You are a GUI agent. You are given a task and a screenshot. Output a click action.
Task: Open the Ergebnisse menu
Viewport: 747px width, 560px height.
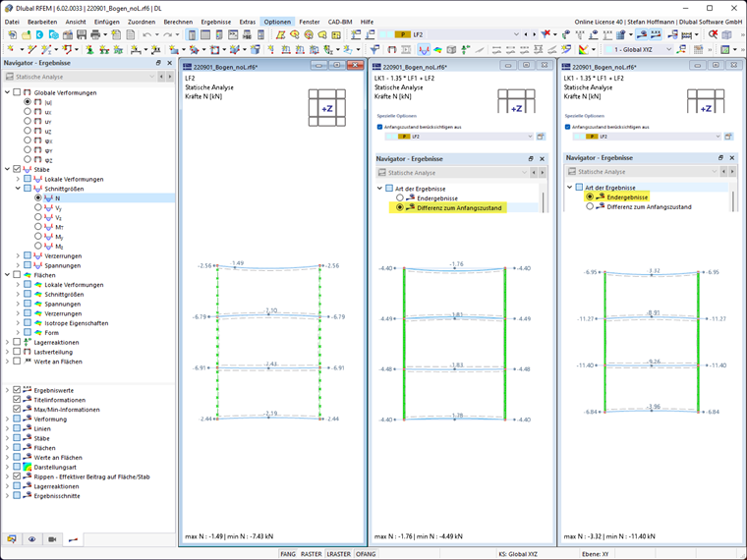click(x=216, y=22)
